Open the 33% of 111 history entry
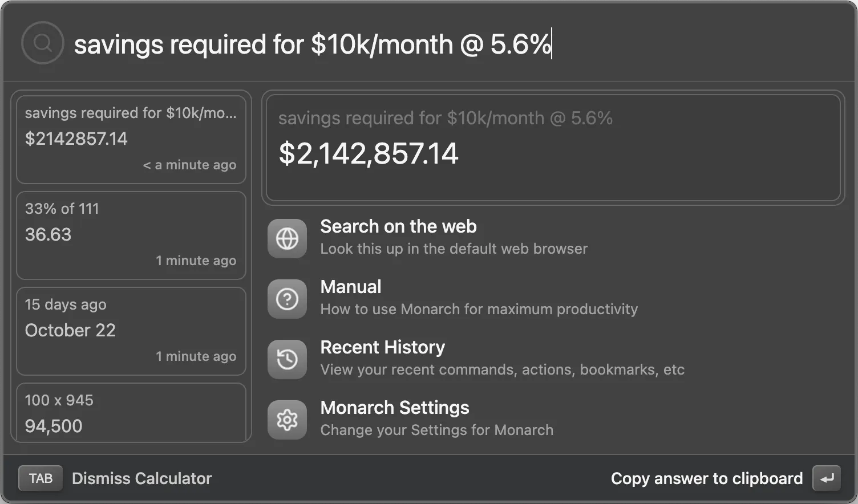Viewport: 858px width, 504px height. (x=131, y=235)
